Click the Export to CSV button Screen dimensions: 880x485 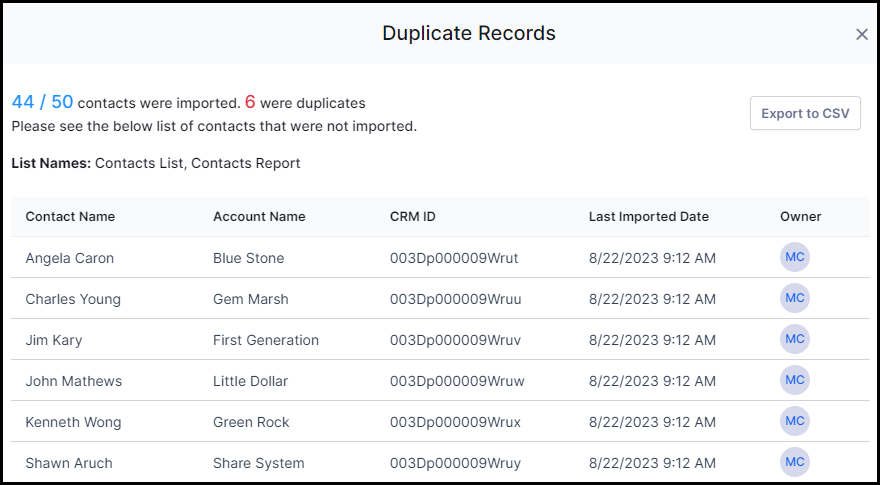(805, 113)
